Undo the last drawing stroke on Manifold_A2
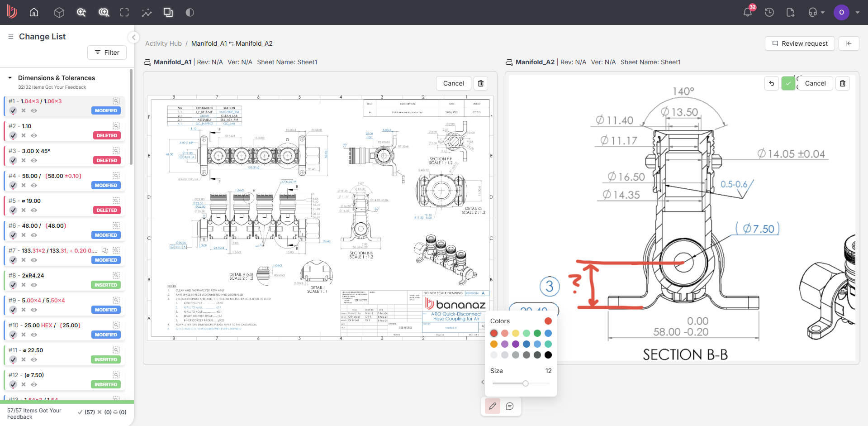Image resolution: width=868 pixels, height=426 pixels. [772, 83]
